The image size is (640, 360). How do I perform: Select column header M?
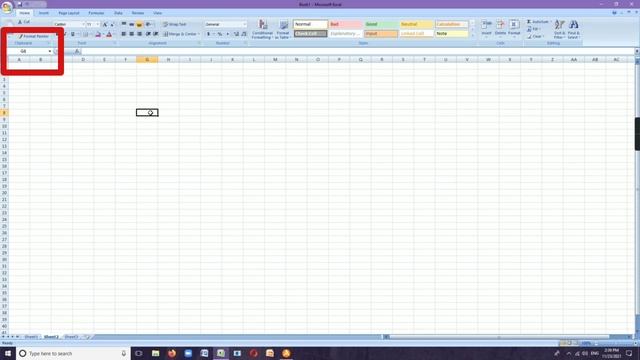point(275,60)
